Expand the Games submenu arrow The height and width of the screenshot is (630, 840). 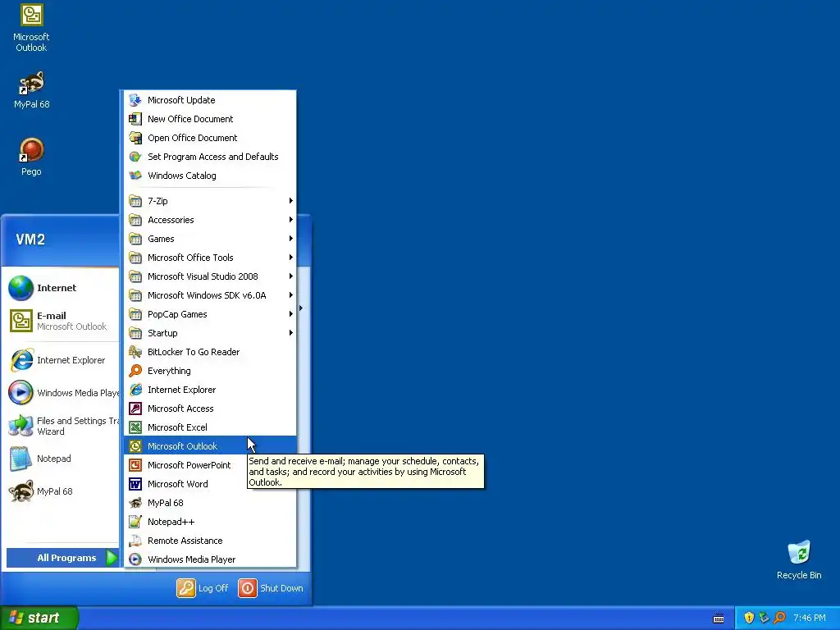[291, 239]
